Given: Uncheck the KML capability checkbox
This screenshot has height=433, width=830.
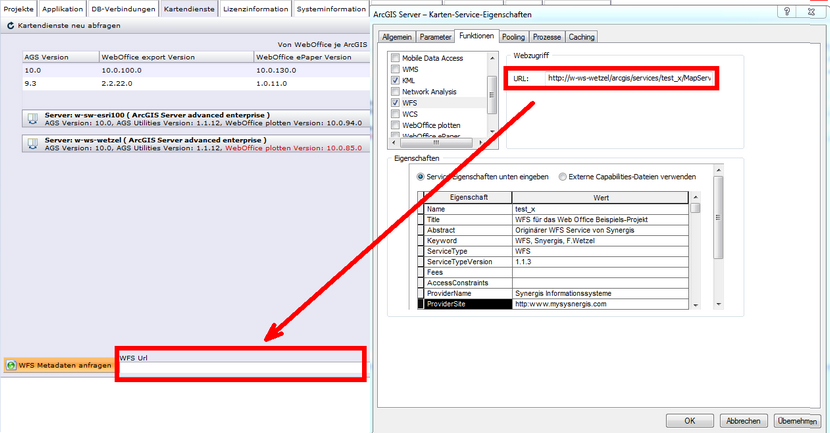Looking at the screenshot, I should (395, 80).
